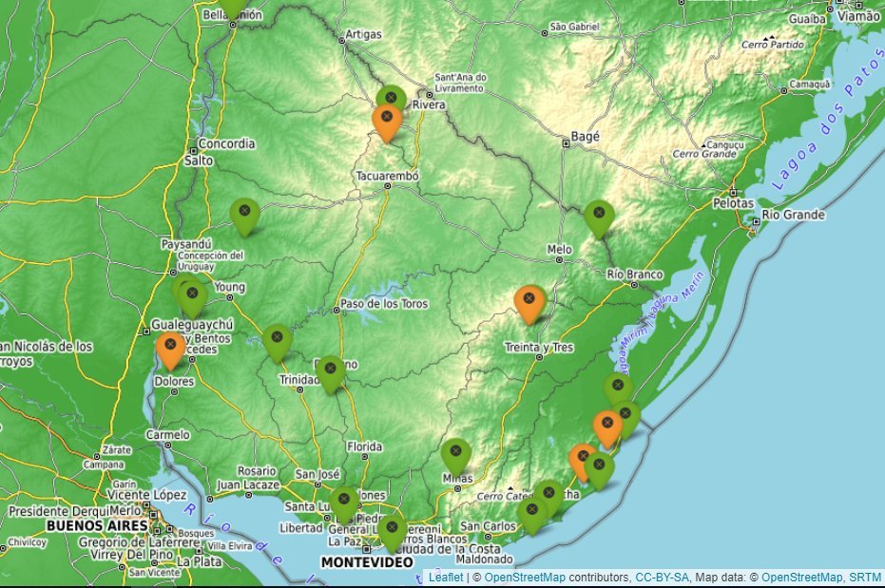The height and width of the screenshot is (588, 885).
Task: Select the orange marker above Treinta y Tres
Action: [529, 302]
